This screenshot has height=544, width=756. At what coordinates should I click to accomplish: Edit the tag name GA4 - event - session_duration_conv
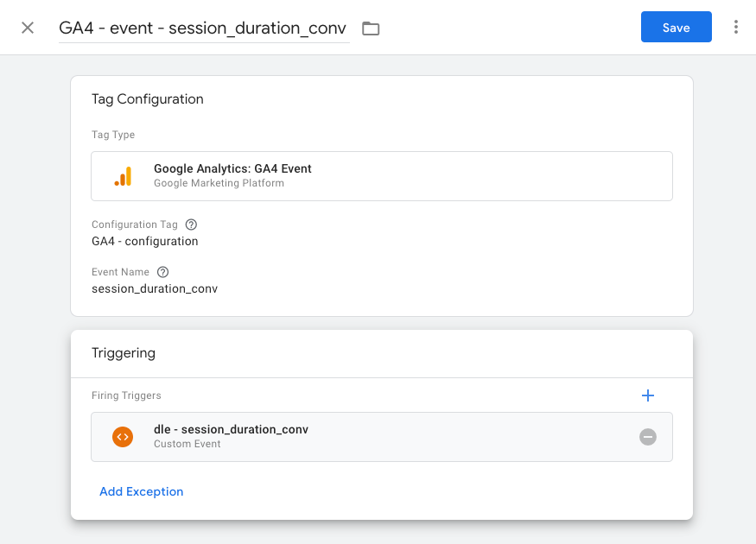click(x=204, y=28)
